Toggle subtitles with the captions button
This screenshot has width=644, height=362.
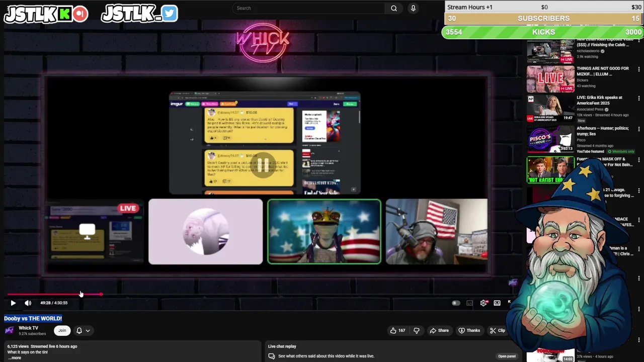[469, 303]
